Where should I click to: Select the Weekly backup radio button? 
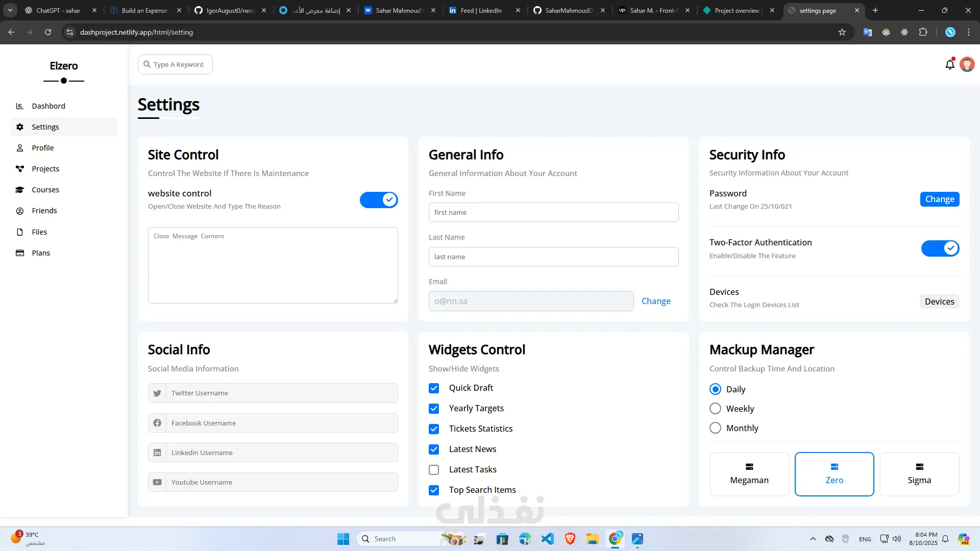716,409
